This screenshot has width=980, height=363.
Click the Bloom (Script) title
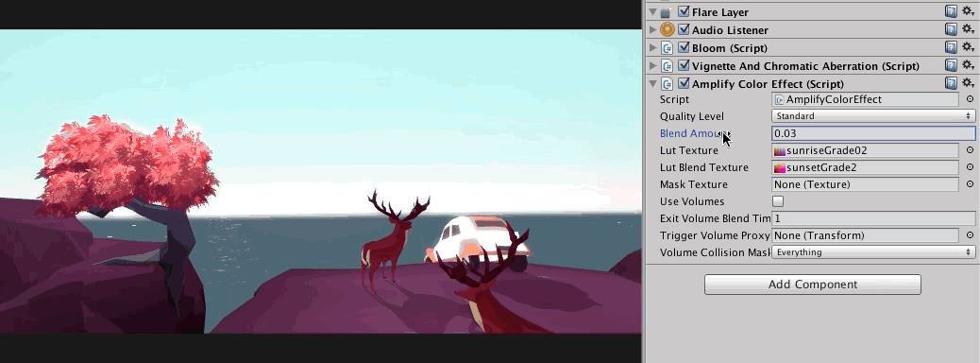point(730,47)
